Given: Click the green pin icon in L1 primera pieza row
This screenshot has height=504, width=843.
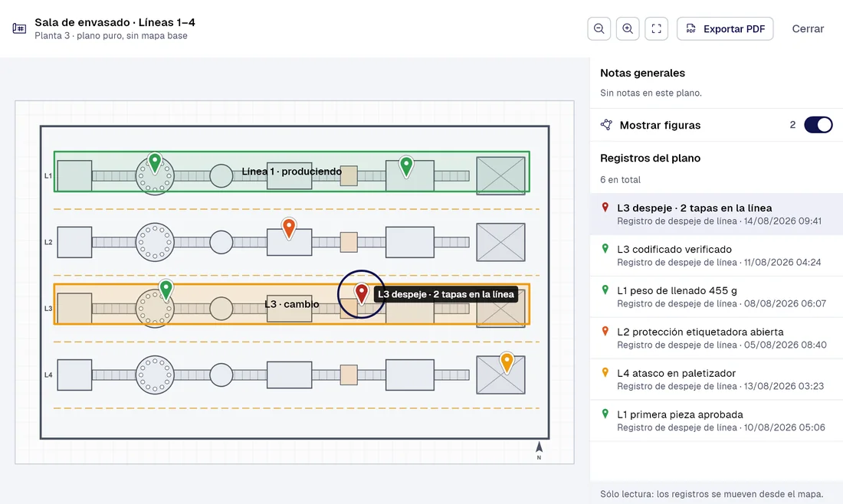Looking at the screenshot, I should 605,414.
